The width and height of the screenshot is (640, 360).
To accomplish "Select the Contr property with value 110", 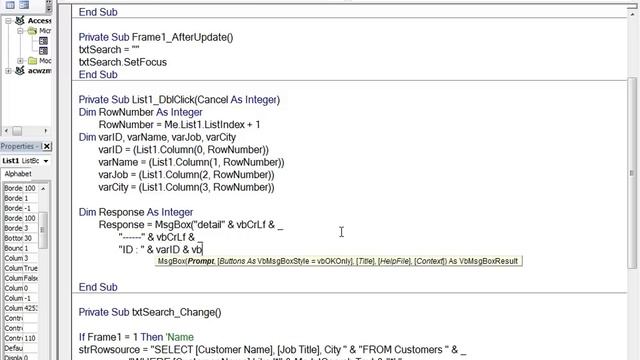I will pyautogui.click(x=21, y=338).
